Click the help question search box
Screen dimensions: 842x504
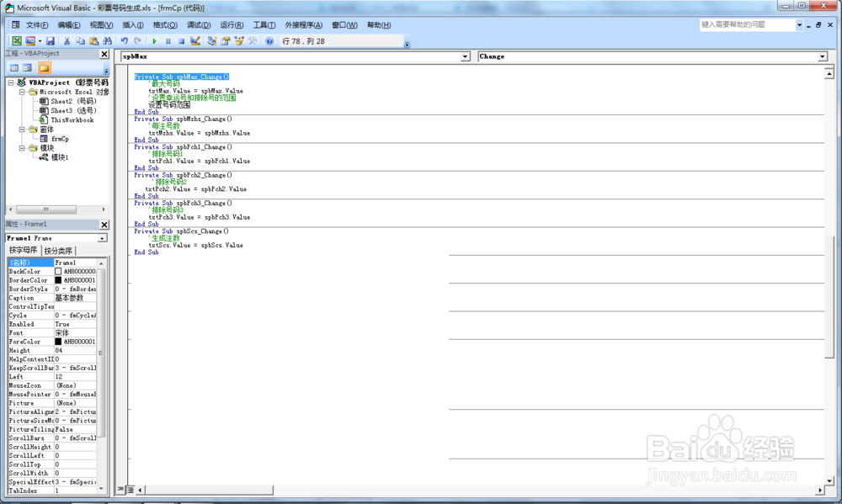click(747, 24)
